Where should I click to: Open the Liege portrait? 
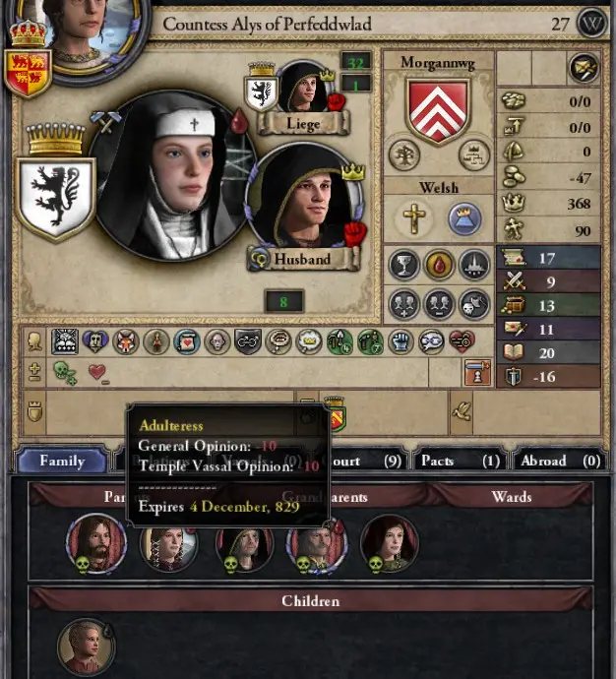[x=304, y=91]
